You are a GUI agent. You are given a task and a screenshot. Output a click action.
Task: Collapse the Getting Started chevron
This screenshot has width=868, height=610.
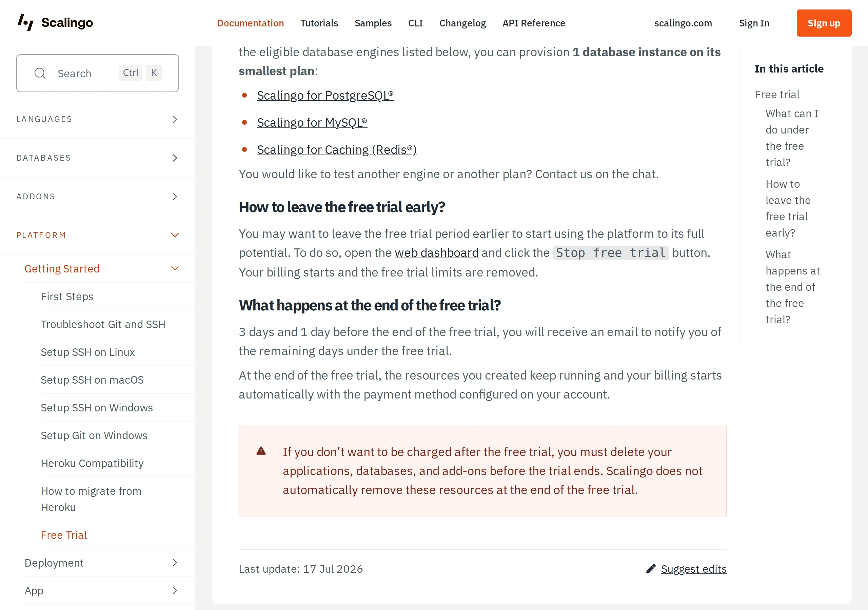tap(175, 268)
